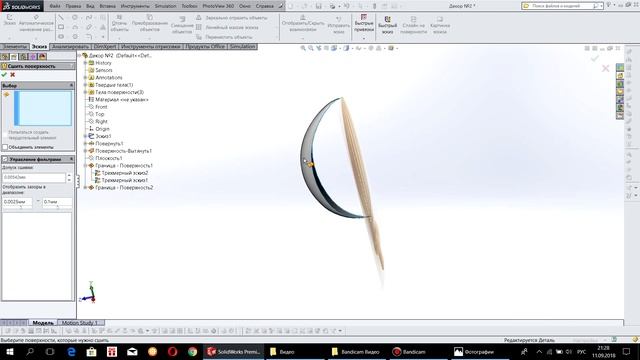Select the Spline sketch tool

(89, 18)
